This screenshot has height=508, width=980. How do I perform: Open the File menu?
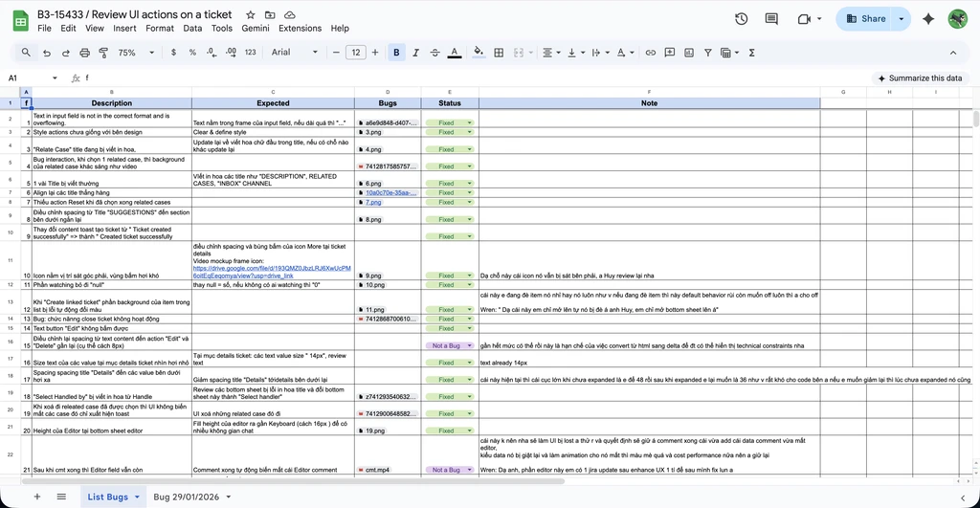[x=44, y=28]
